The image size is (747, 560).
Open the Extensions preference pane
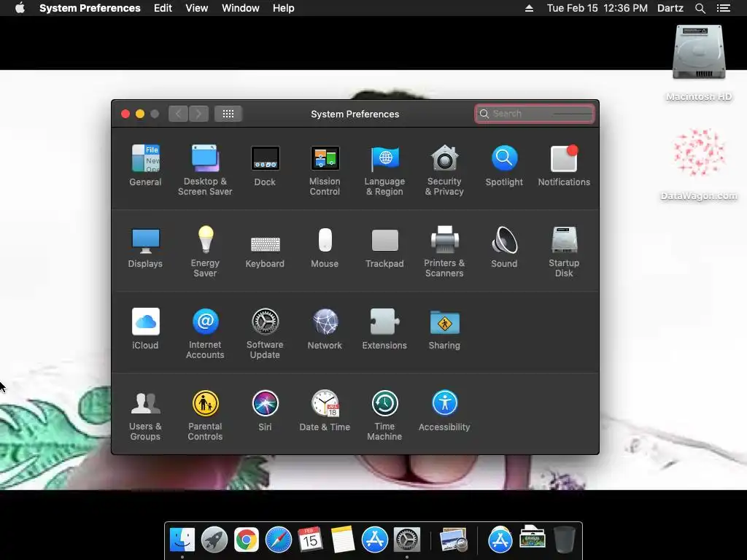pos(384,329)
